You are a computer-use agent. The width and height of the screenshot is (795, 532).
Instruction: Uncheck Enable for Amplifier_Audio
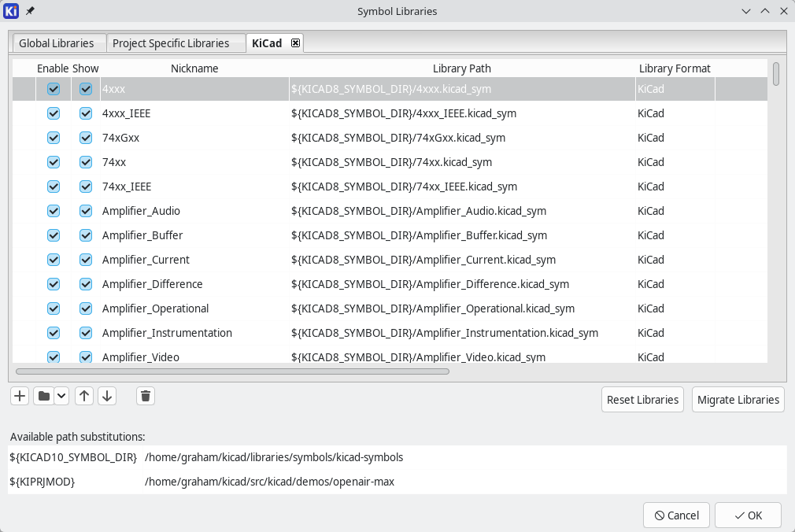53,211
